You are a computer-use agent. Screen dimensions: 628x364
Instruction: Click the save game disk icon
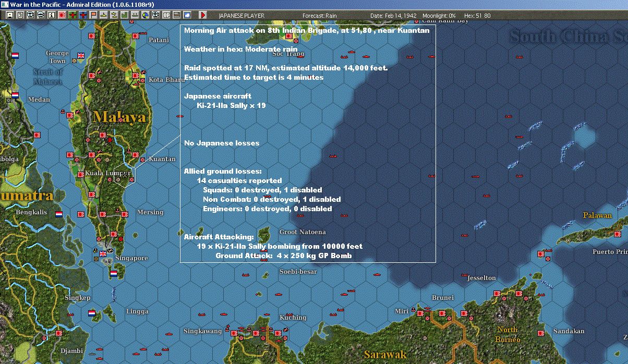pos(10,15)
